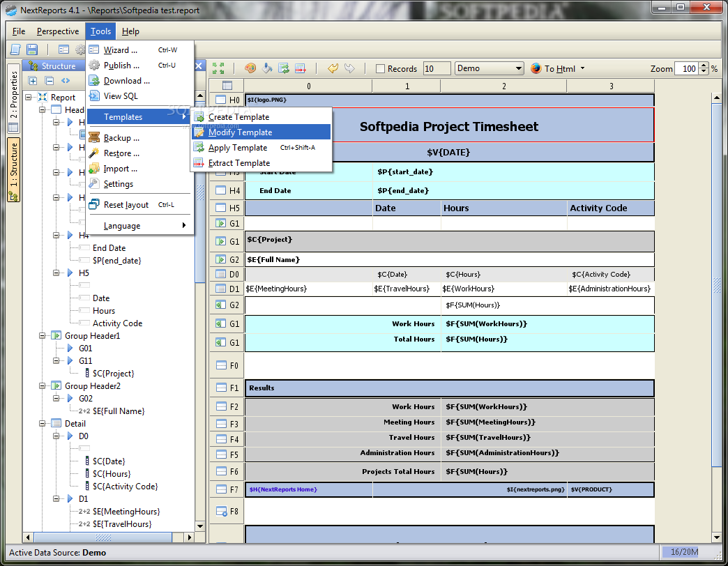Screen dimensions: 728x566
Task: Click the H4 header row icon
Action: pyautogui.click(x=221, y=190)
